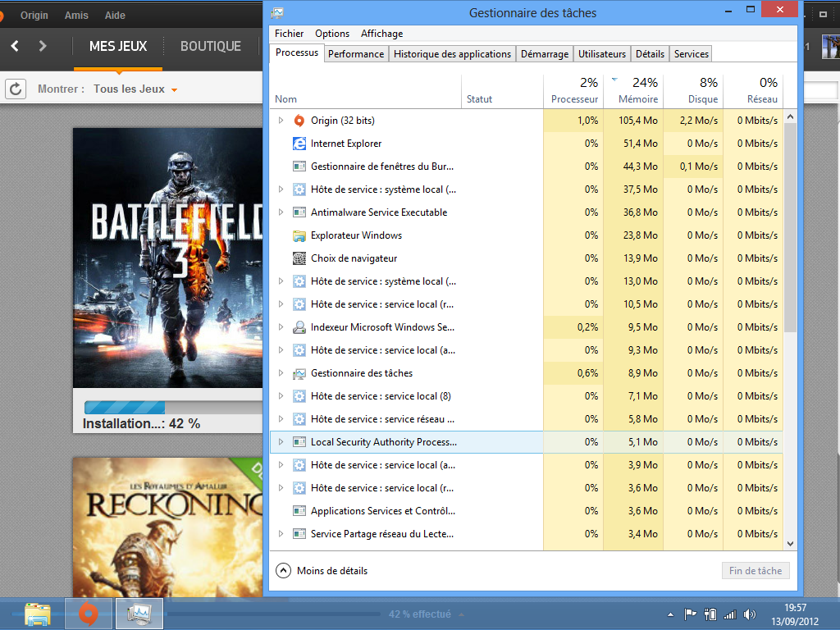The image size is (840, 630).
Task: Click the volume speaker tray icon
Action: coord(750,614)
